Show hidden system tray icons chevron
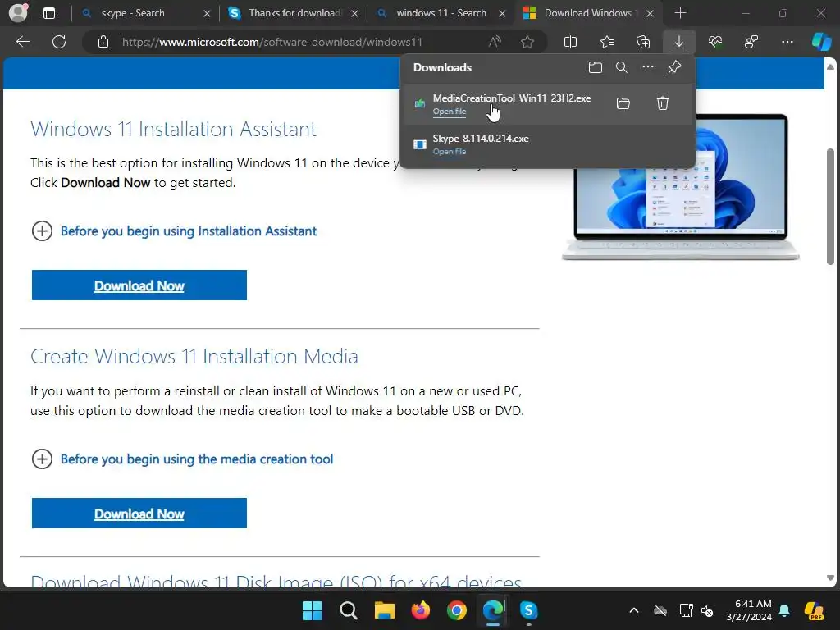 (634, 610)
